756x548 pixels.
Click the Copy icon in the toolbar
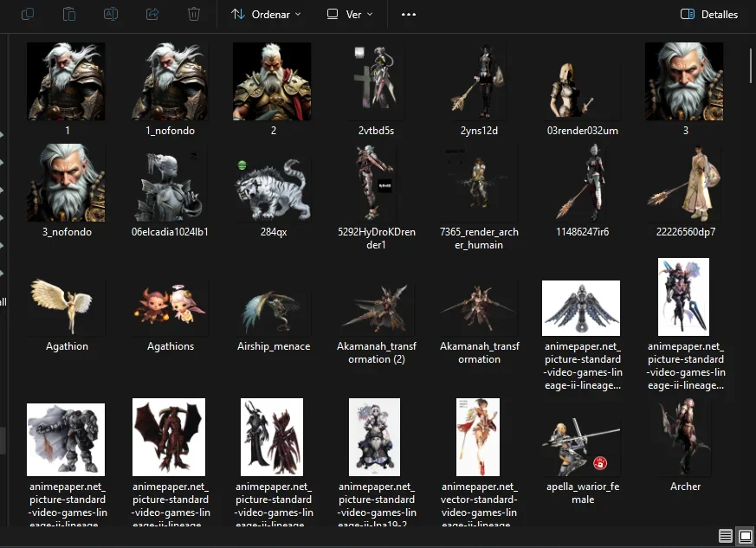tap(28, 14)
